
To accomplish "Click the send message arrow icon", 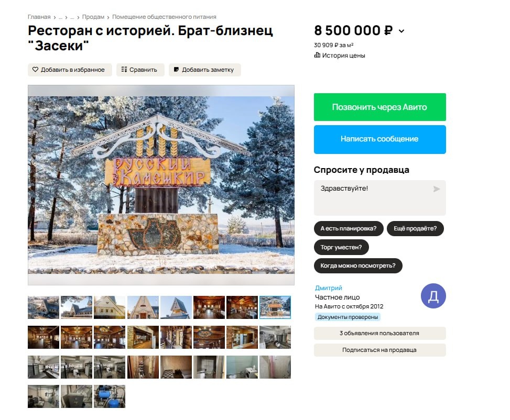I will click(437, 189).
